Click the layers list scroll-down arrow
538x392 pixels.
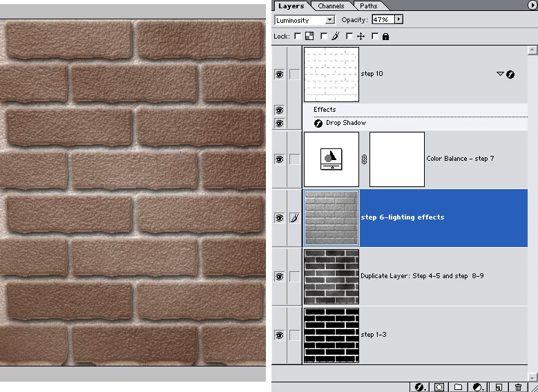pyautogui.click(x=532, y=376)
